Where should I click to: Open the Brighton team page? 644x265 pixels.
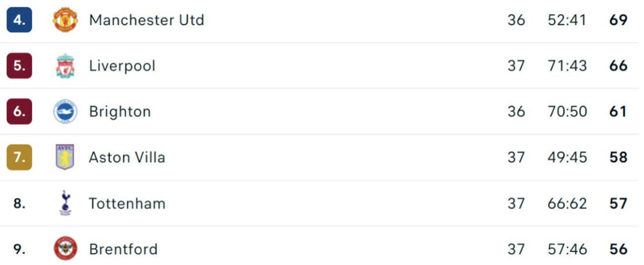pyautogui.click(x=120, y=112)
